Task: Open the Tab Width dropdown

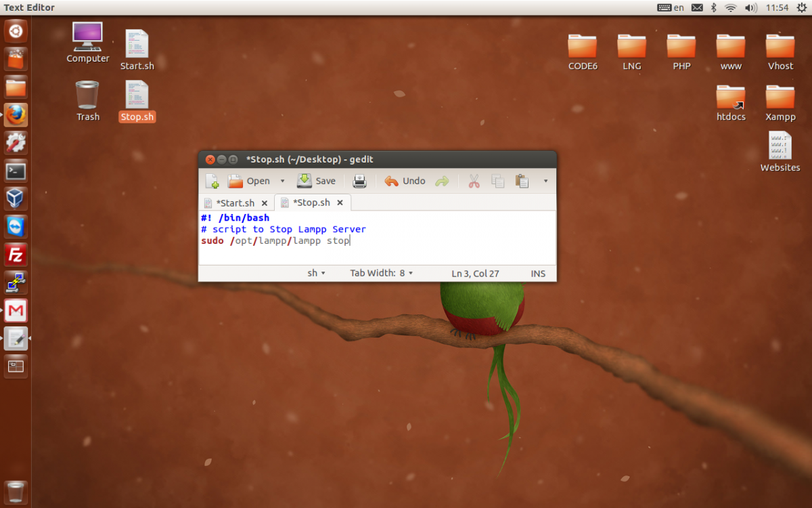Action: tap(381, 273)
